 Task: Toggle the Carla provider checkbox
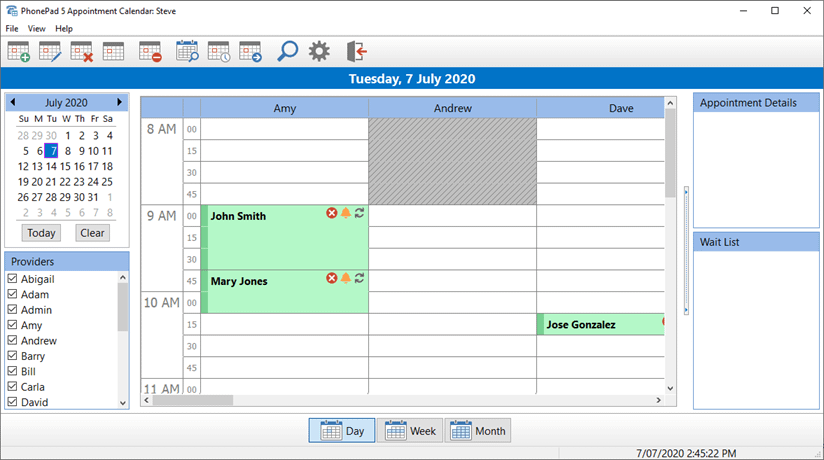tap(13, 386)
